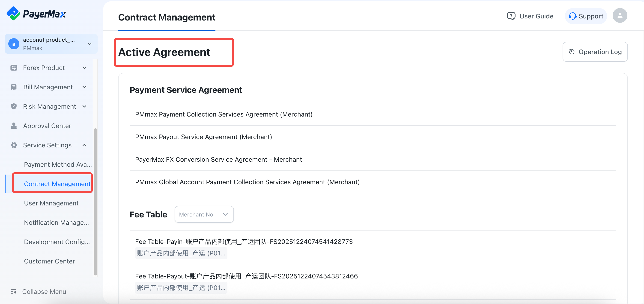Select Payment Method Ava... submenu item
Viewport: 644px width, 304px height.
click(58, 164)
